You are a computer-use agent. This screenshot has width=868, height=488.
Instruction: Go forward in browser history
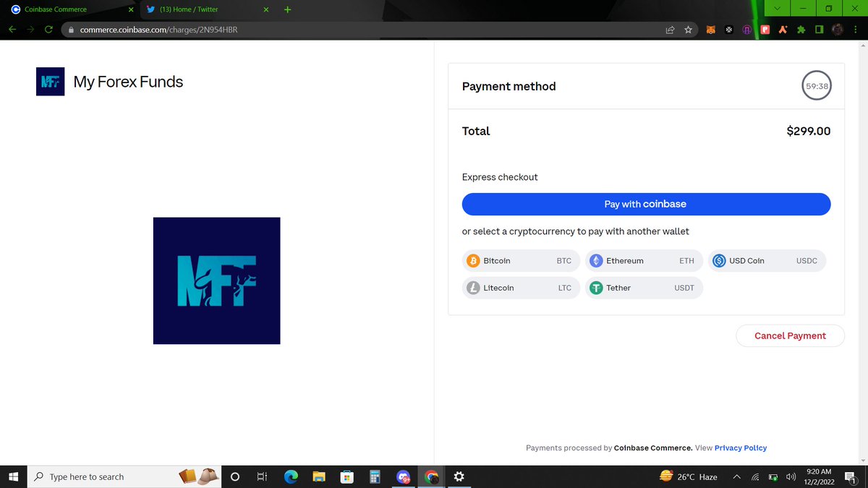pos(30,30)
